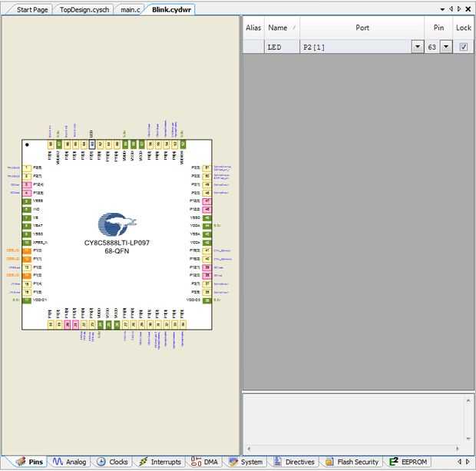Open the Pins tab at the bottom
Viewport: 476px width, 471px height.
(x=31, y=462)
